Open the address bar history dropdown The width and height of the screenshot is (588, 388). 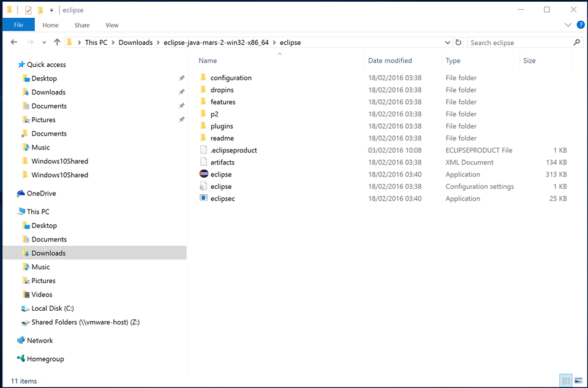click(447, 42)
